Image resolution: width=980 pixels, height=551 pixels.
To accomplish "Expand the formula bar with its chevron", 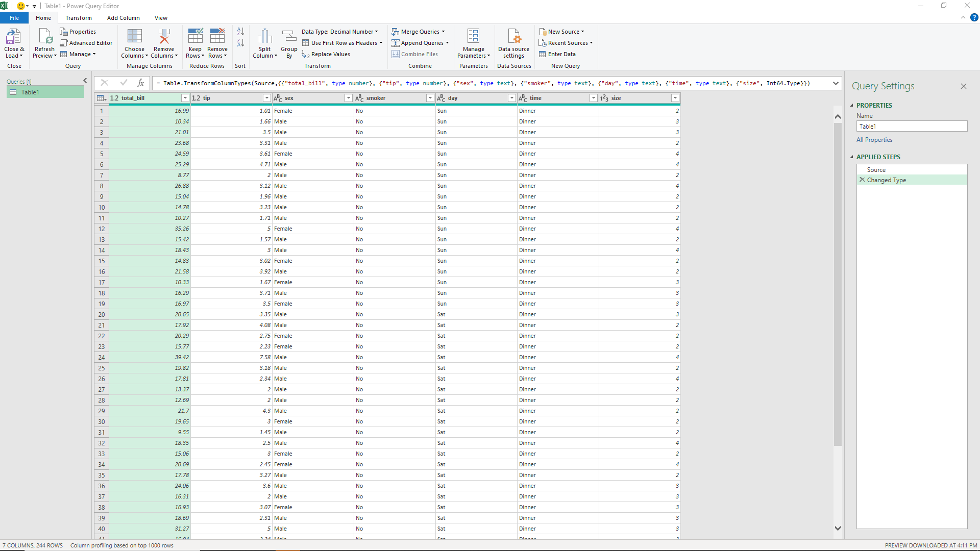I will 836,83.
